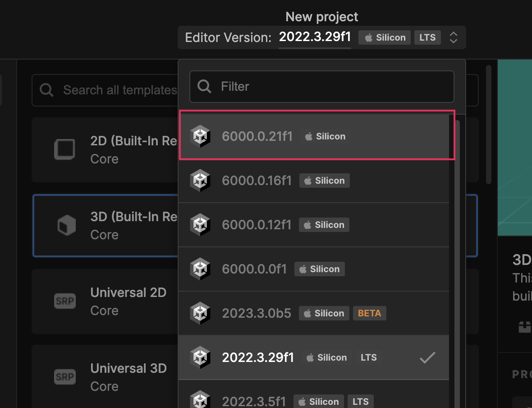Click the checkmark on 2022.3.29f1 row

coord(427,357)
